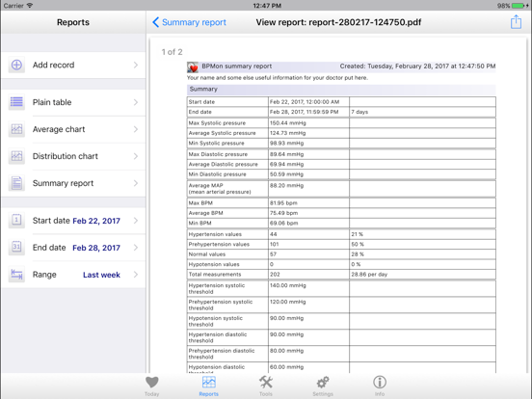Select the Distribution chart label
Image resolution: width=532 pixels, height=399 pixels.
click(66, 156)
